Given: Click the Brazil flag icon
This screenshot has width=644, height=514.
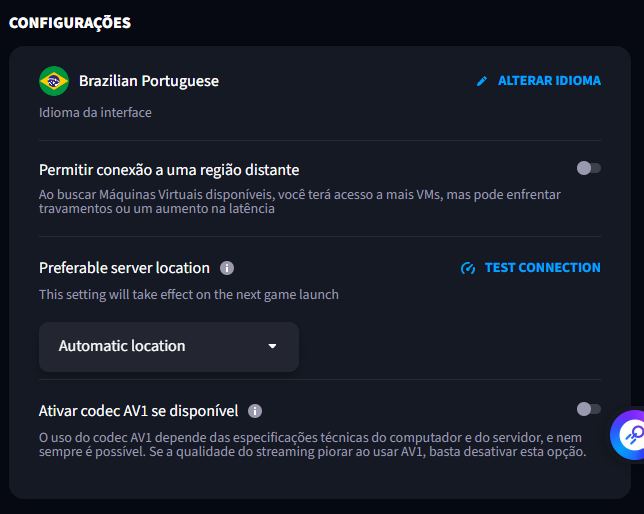Looking at the screenshot, I should click(x=54, y=81).
